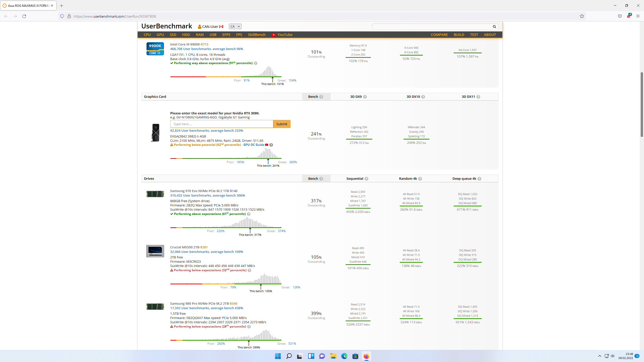
Task: Open the SSD menu item
Action: [173, 35]
